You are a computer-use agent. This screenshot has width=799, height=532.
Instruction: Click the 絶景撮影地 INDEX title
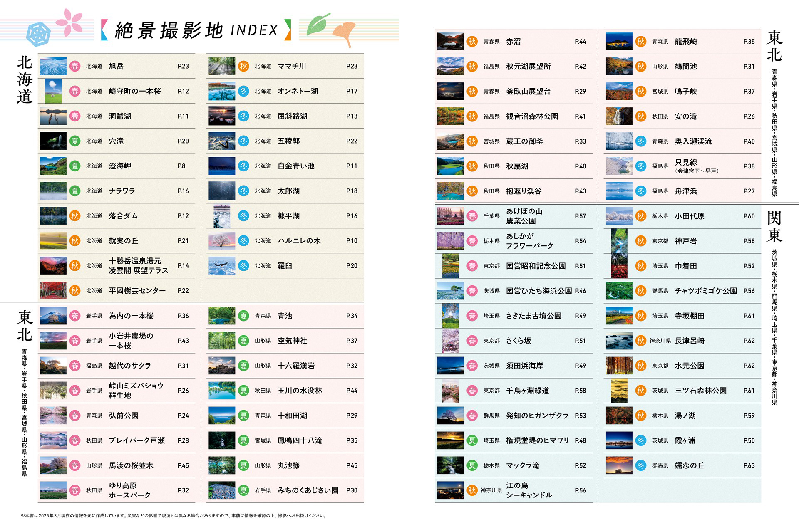click(196, 30)
